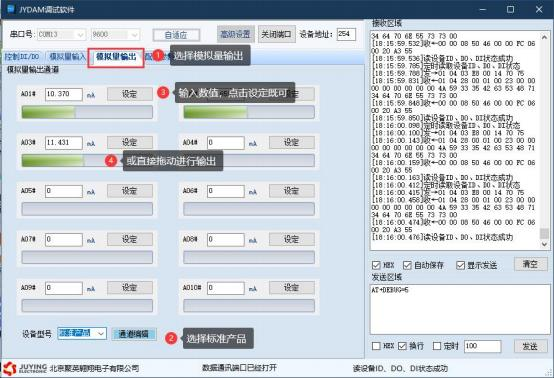Open the COM13 serial port dropdown
The height and width of the screenshot is (378, 554).
[61, 35]
